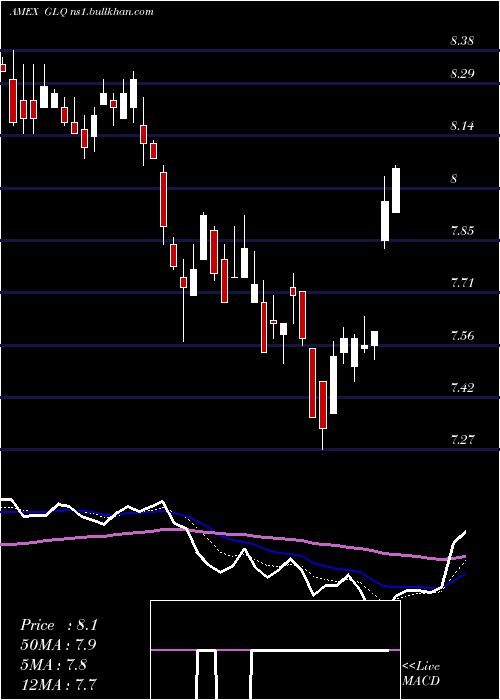The height and width of the screenshot is (700, 500).
Task: Click the 8.14 price axis label
Action: pyautogui.click(x=462, y=126)
